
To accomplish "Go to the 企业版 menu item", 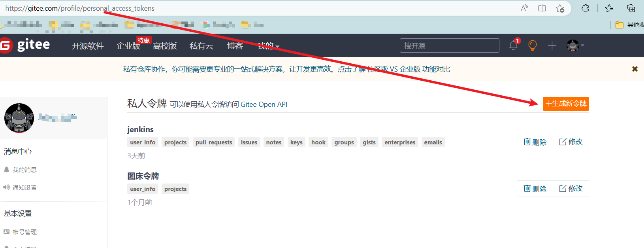I will 128,46.
